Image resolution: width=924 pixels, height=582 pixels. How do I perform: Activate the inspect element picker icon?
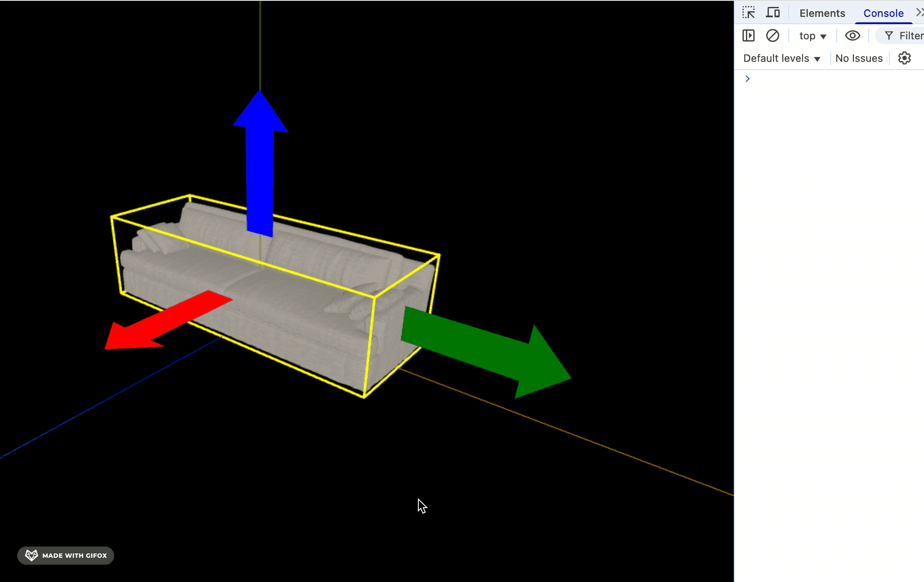[x=749, y=13]
